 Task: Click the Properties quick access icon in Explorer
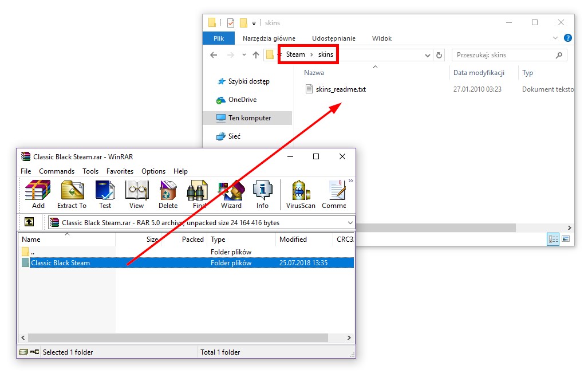pyautogui.click(x=231, y=23)
